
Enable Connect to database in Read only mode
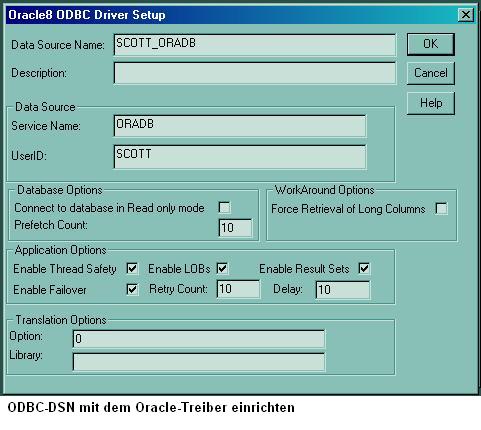click(x=224, y=207)
